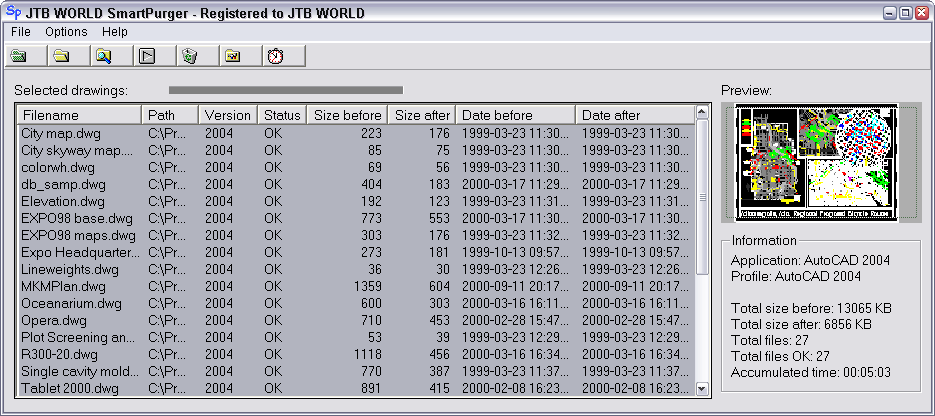This screenshot has width=935, height=416.
Task: Click size after value 604 for MKMPlan
Action: [439, 286]
